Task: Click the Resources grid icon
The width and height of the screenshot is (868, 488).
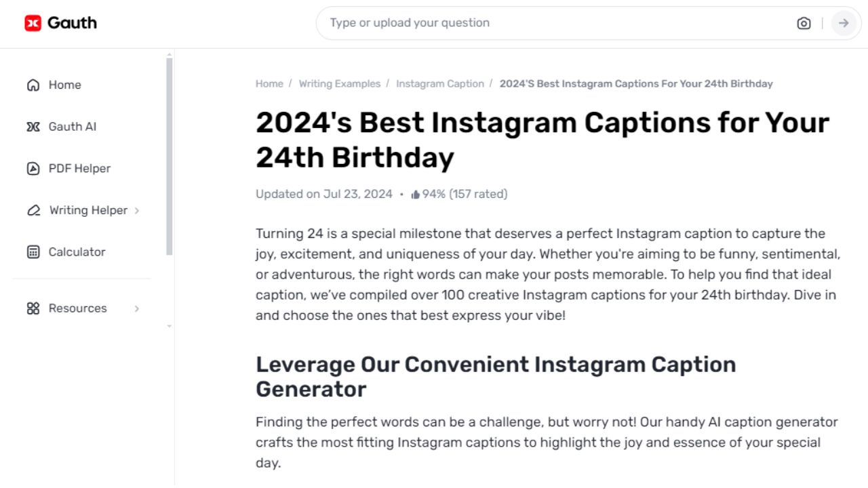Action: pos(33,308)
